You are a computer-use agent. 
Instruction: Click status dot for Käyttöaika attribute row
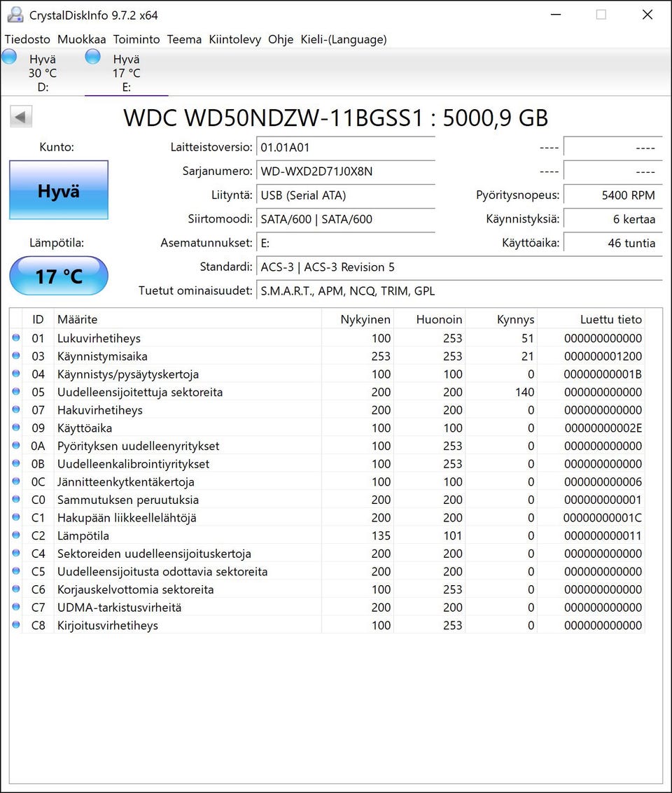16,428
